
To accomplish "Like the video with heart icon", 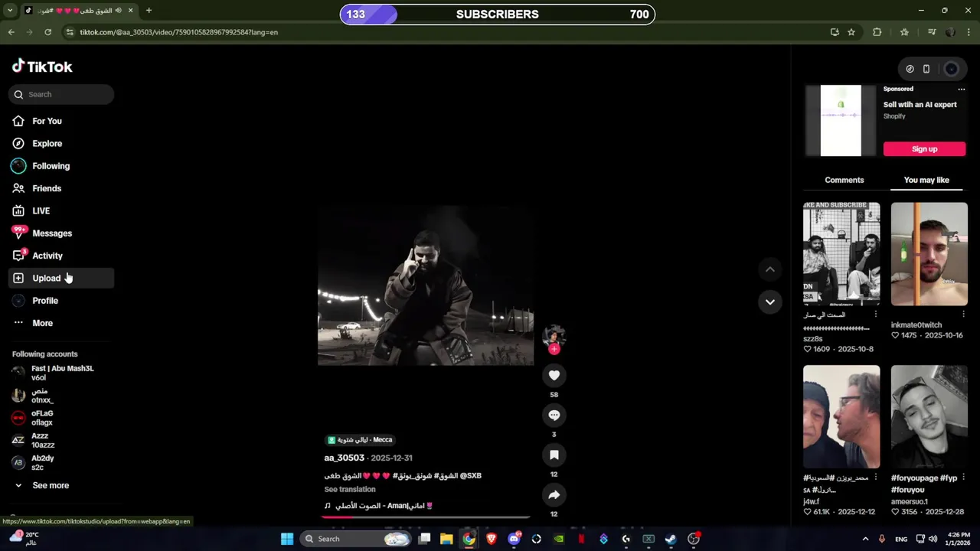I will pos(554,375).
